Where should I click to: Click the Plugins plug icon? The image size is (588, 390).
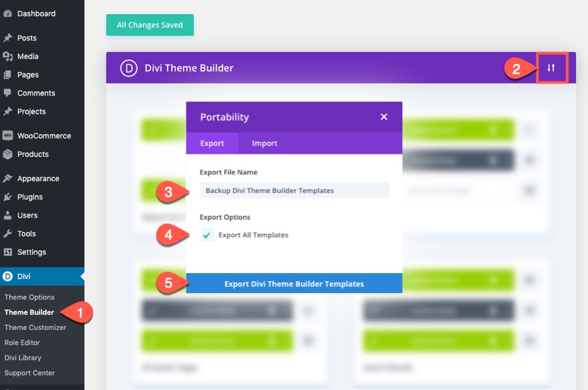(x=7, y=197)
